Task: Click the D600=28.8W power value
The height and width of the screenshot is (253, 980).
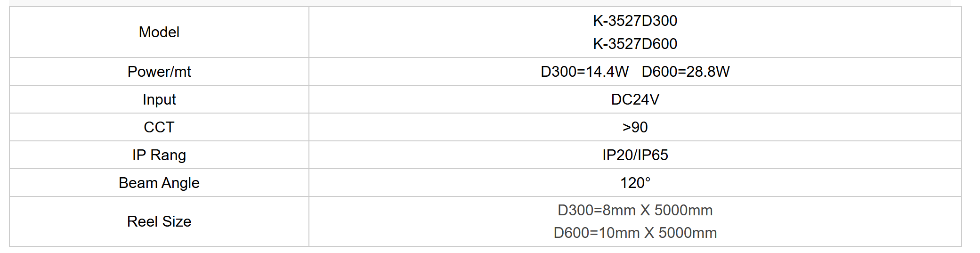Action: coord(685,72)
